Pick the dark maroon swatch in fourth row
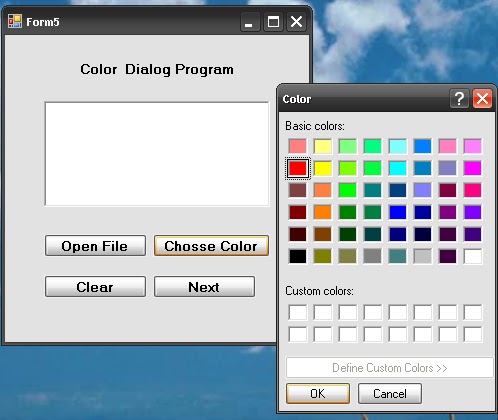The image size is (498, 420). click(298, 212)
